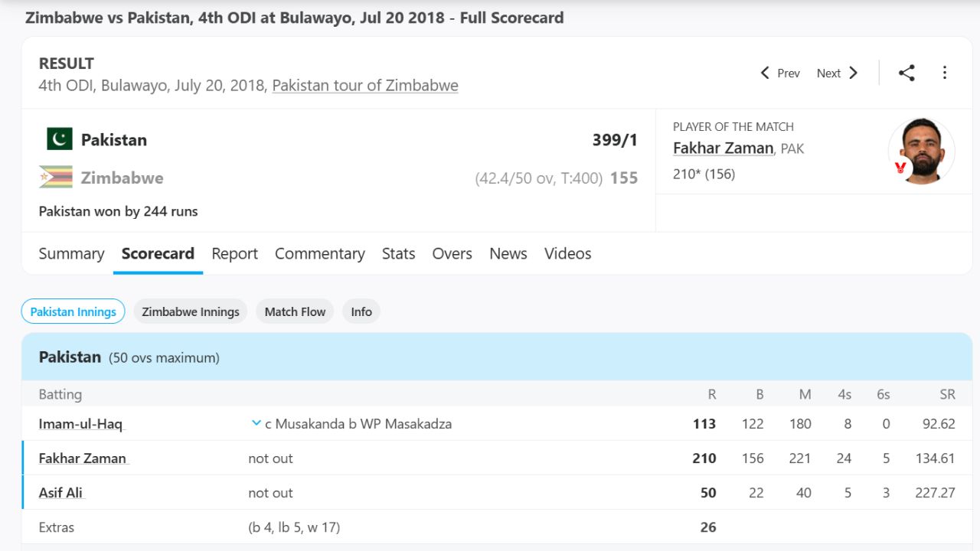Open the Pakistan tour of Zimbabwe link
The image size is (980, 551).
(364, 86)
